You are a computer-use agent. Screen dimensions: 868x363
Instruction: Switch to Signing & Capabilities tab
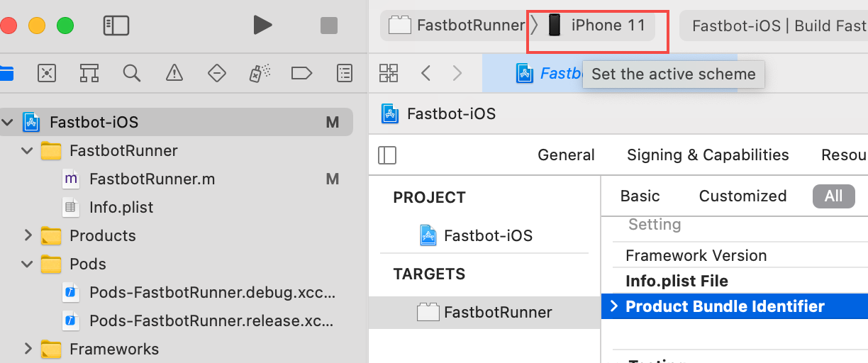tap(708, 155)
